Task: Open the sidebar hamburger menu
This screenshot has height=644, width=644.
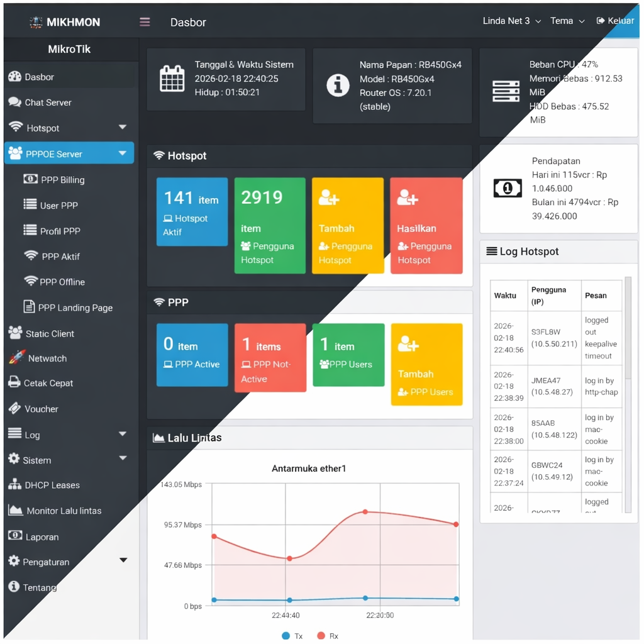Action: [144, 21]
